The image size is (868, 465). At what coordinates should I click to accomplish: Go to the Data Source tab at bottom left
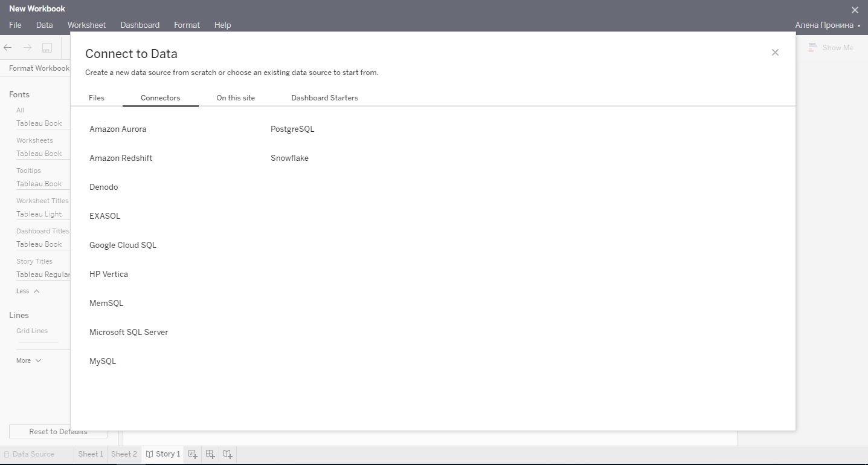[33, 454]
